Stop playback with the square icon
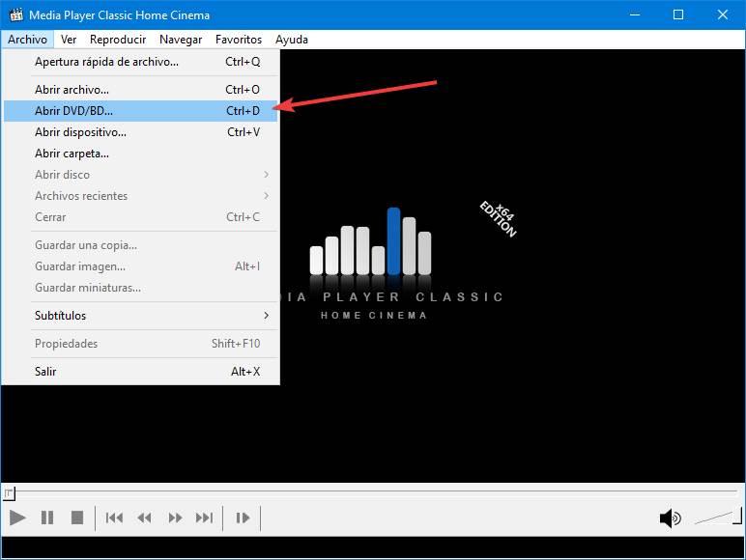Screen dimensions: 746x560 [77, 518]
